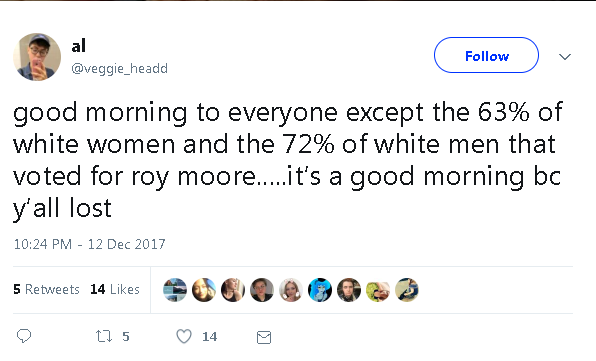This screenshot has width=596, height=361.
Task: Open the display name al
Action: point(79,46)
